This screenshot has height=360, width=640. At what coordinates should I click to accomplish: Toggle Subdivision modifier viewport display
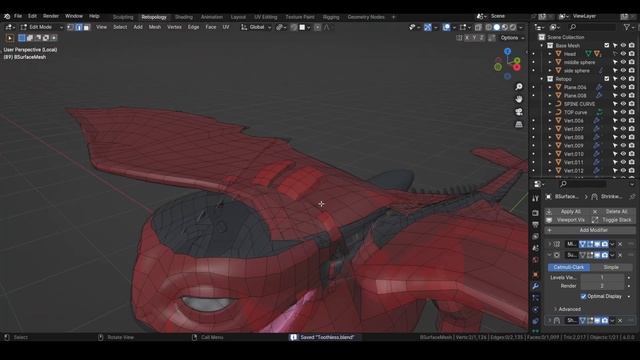[597, 255]
